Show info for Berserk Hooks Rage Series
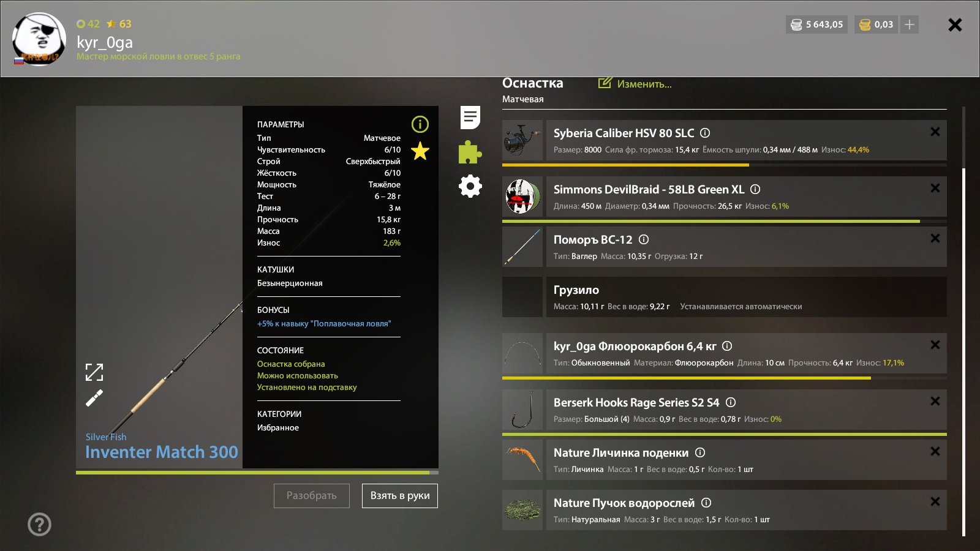980x551 pixels. click(x=731, y=402)
